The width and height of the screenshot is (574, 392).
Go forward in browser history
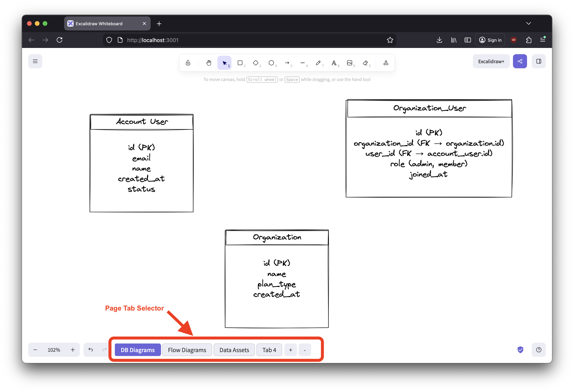tap(45, 40)
